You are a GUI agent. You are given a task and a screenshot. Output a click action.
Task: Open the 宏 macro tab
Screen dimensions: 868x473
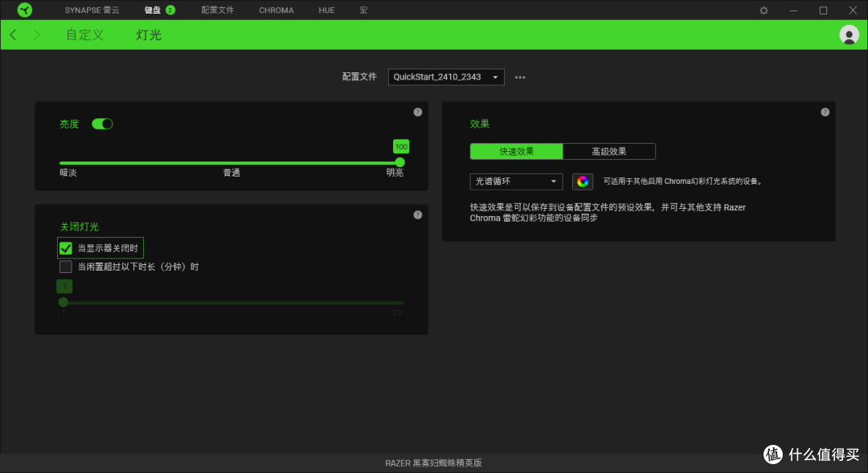[363, 10]
